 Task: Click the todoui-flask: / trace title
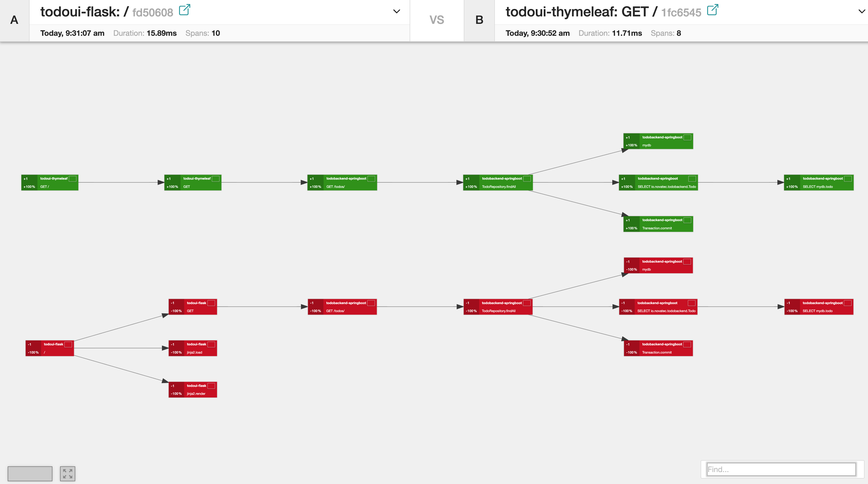(x=84, y=12)
